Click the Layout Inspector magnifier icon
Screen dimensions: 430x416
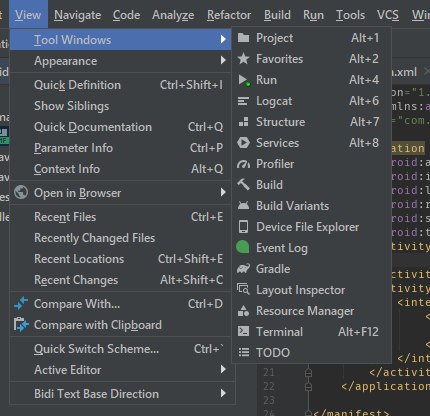[x=243, y=289]
